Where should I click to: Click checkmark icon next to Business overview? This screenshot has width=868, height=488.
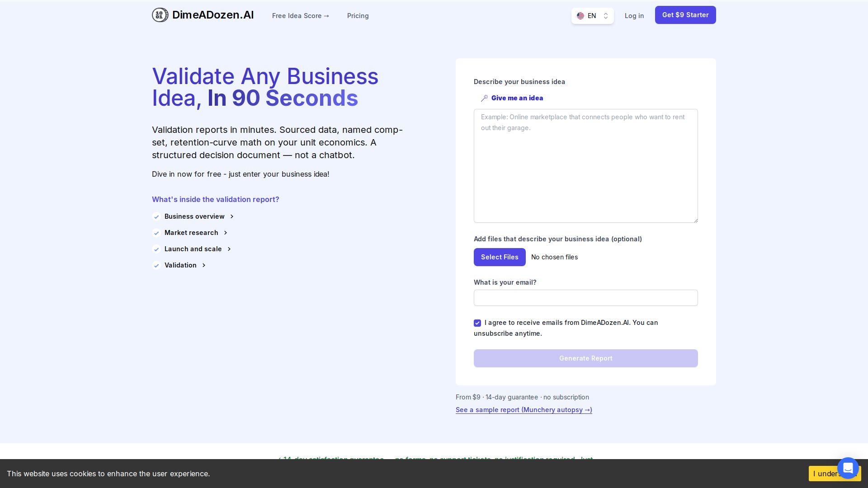click(156, 216)
